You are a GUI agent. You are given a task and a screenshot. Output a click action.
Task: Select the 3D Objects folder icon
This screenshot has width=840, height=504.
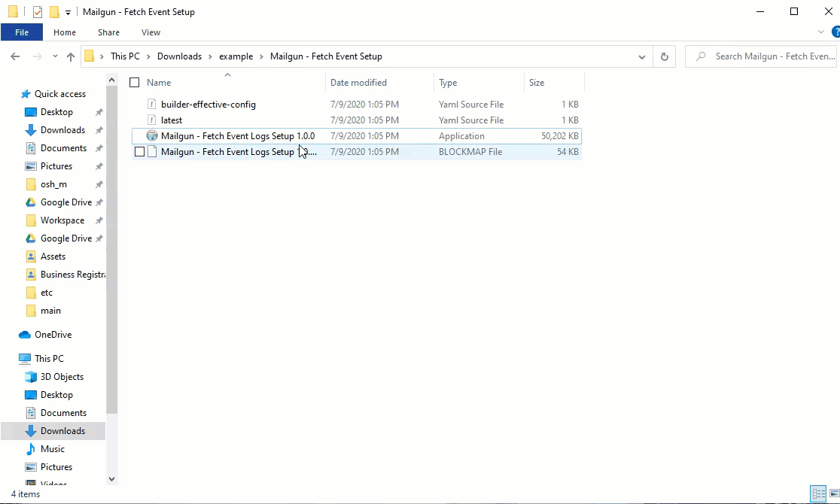(x=31, y=377)
